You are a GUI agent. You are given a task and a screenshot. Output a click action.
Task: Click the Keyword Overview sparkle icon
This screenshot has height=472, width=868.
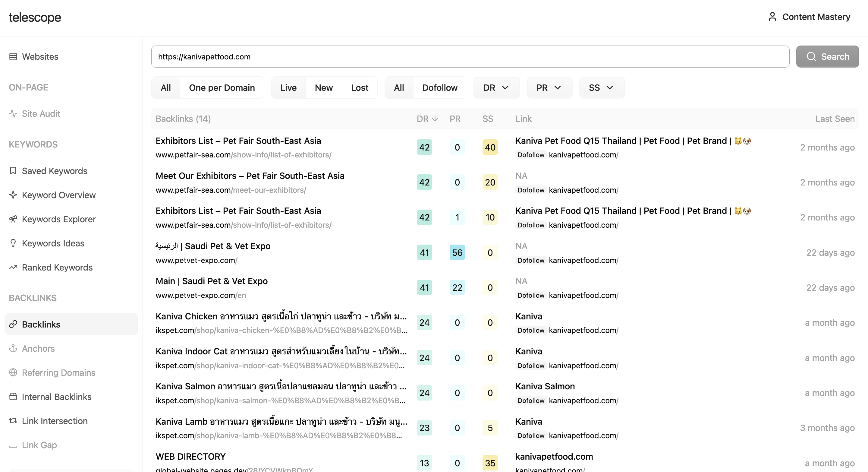pos(13,195)
